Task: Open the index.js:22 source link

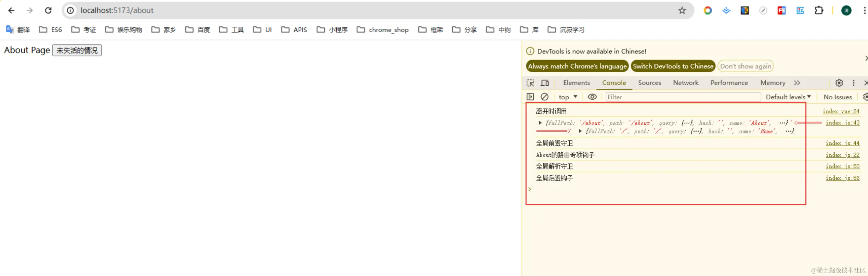Action: pyautogui.click(x=843, y=155)
